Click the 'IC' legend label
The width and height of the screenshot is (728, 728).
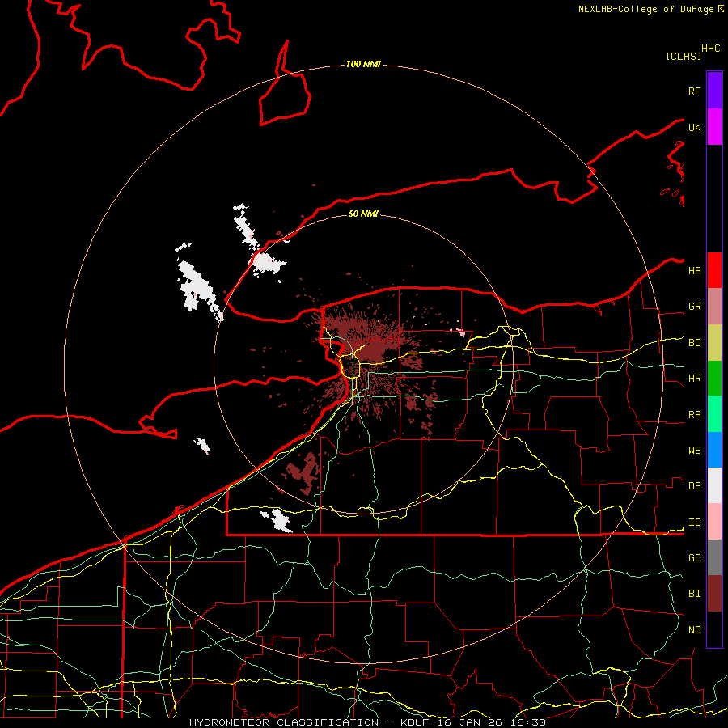(694, 523)
